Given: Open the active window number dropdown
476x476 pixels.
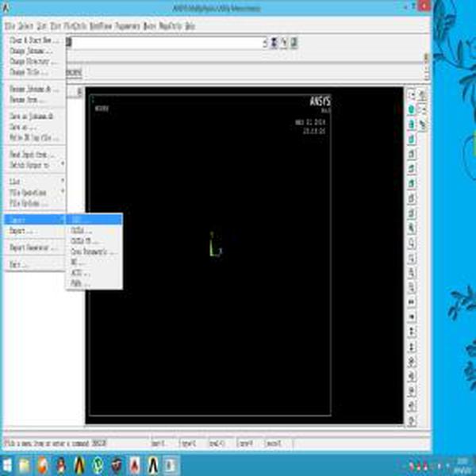Looking at the screenshot, I should [x=412, y=94].
